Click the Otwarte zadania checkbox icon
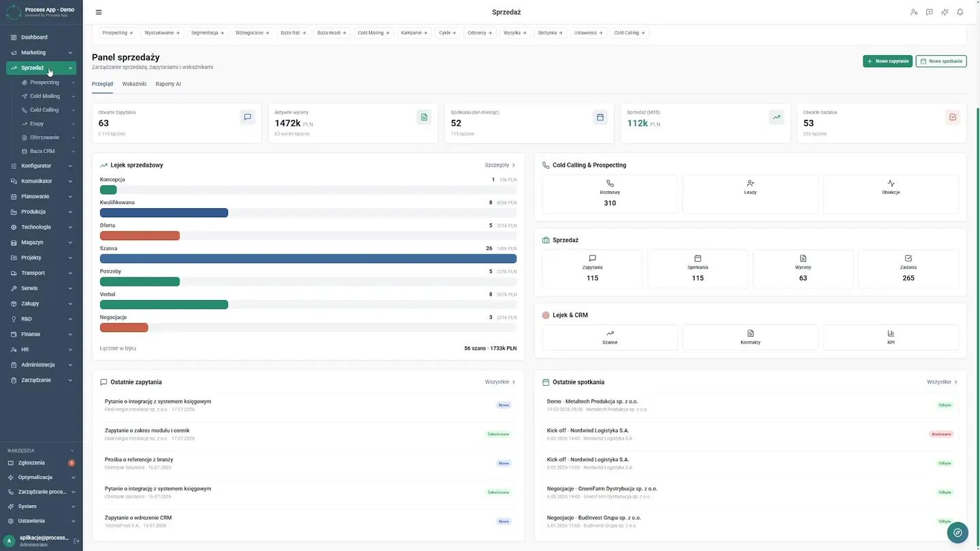The width and height of the screenshot is (980, 551). 952,117
